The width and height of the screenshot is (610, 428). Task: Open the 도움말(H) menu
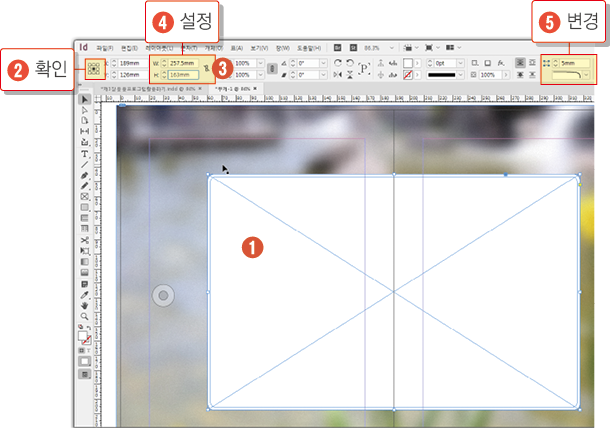309,48
